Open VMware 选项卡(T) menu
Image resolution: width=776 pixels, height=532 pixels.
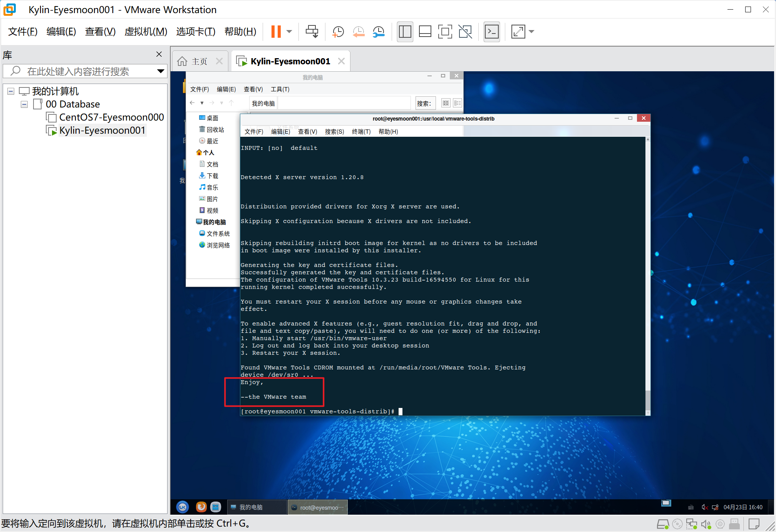196,32
